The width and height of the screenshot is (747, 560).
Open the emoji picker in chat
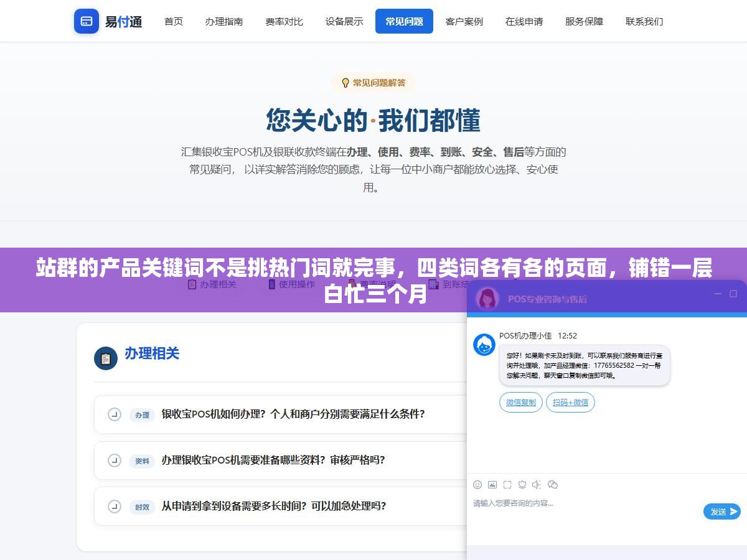point(477,485)
